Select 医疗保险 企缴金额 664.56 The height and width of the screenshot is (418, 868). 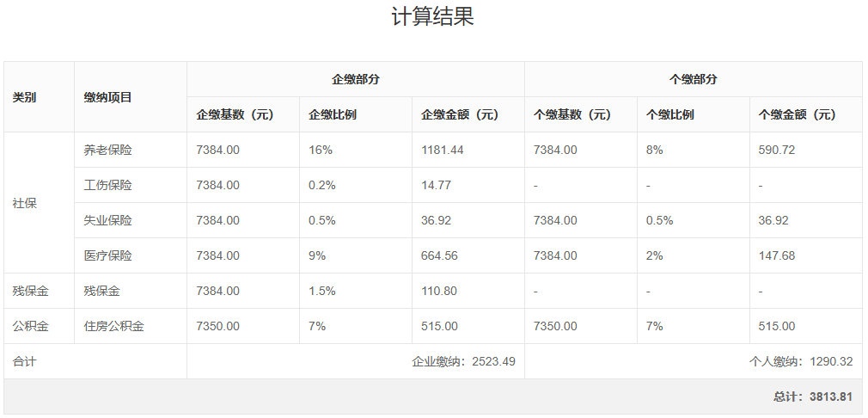tap(439, 255)
